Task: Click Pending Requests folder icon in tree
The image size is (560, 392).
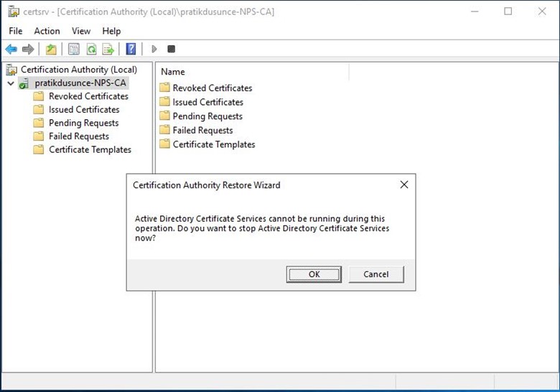Action: (39, 123)
